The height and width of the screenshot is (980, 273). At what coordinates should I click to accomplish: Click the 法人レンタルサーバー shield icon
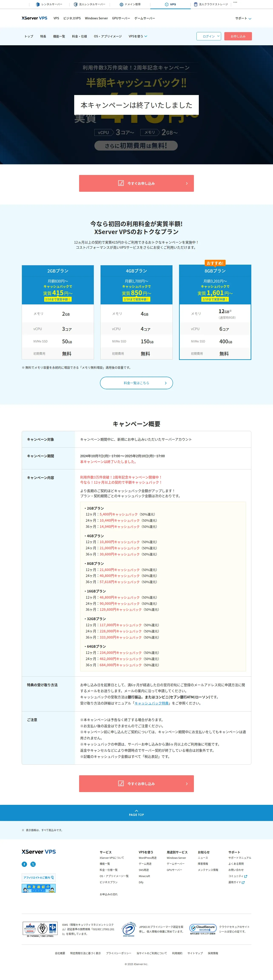(75, 4)
